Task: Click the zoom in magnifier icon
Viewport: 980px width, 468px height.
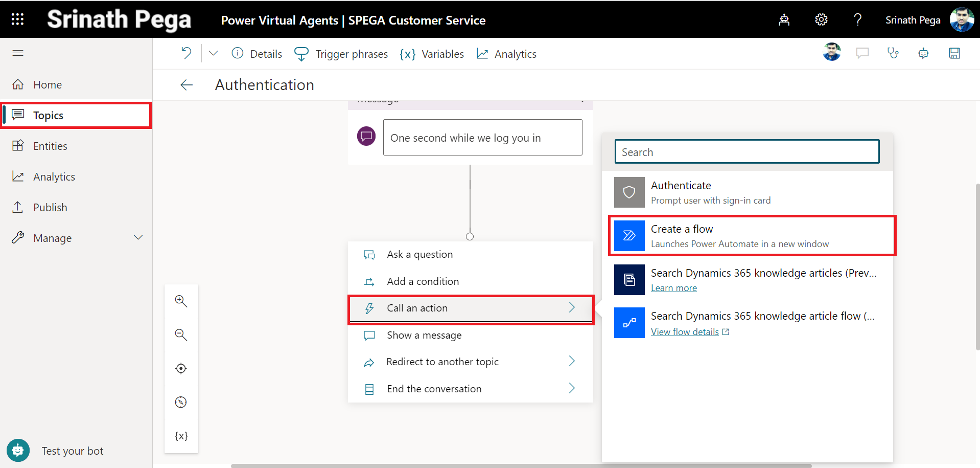Action: click(x=181, y=301)
